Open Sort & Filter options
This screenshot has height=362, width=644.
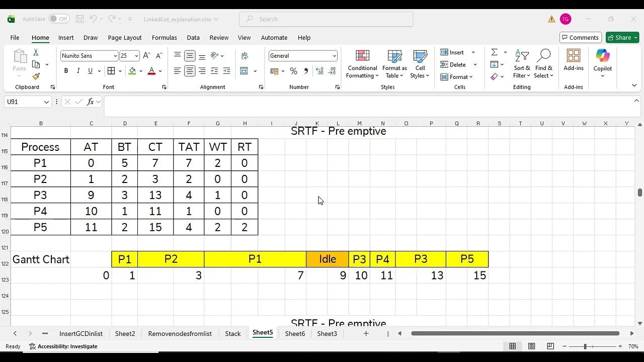coord(522,64)
